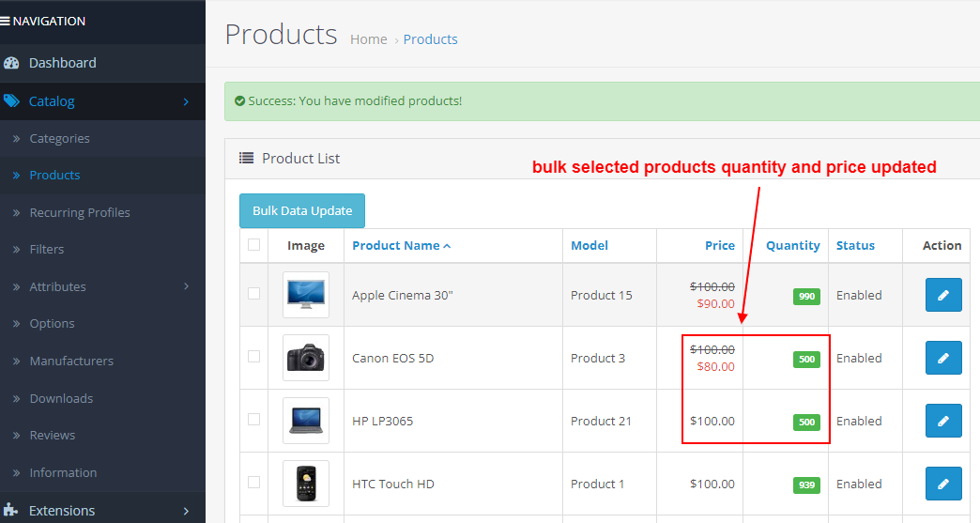Screen dimensions: 980x523
Task: Click the Extensions puzzle icon
Action: pyautogui.click(x=11, y=511)
